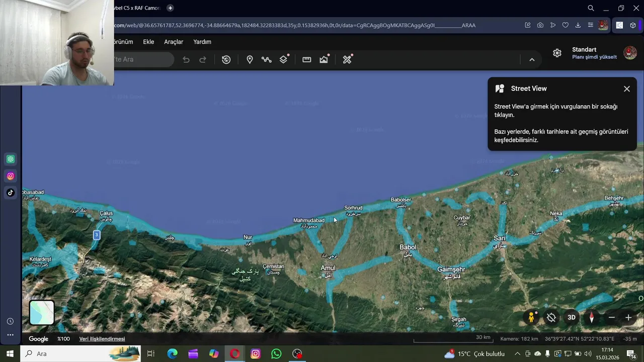Open browser downloads
Viewport: 644px width, 362px height.
pyautogui.click(x=578, y=25)
